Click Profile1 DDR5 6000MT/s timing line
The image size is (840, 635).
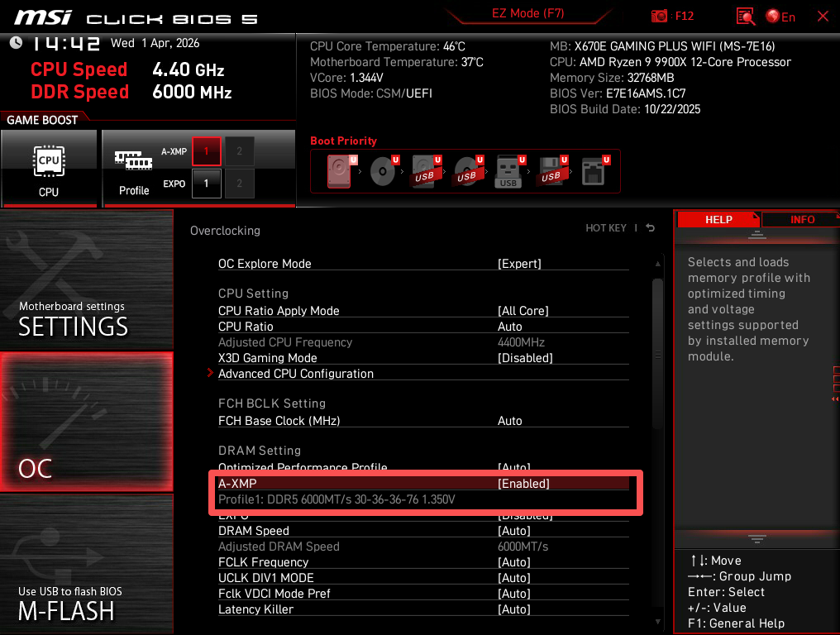click(336, 499)
